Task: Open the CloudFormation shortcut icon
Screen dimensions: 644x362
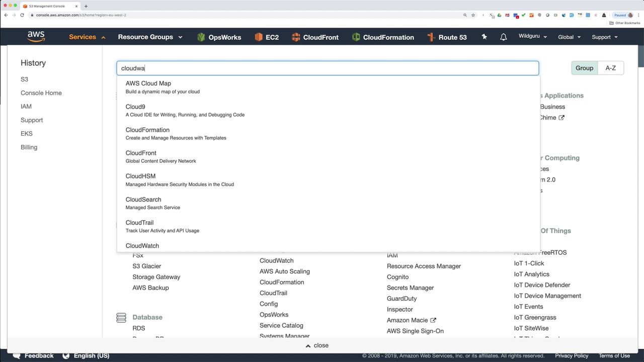Action: [356, 37]
